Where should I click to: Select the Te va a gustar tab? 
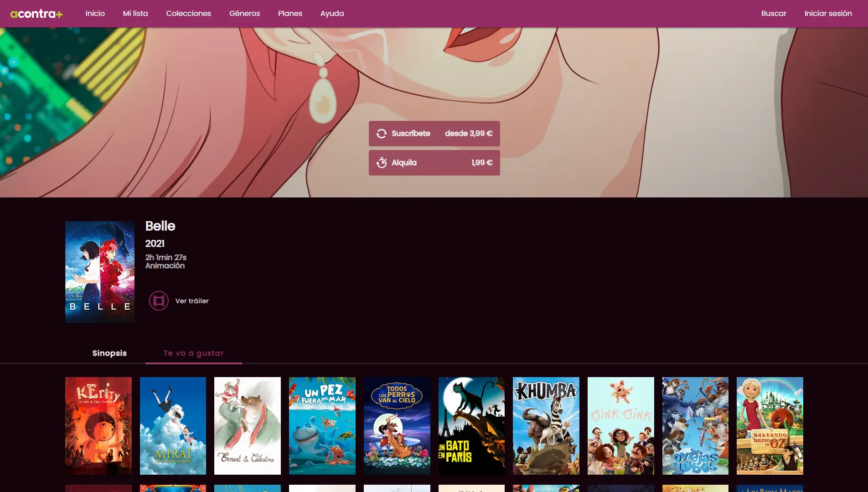[x=194, y=353]
